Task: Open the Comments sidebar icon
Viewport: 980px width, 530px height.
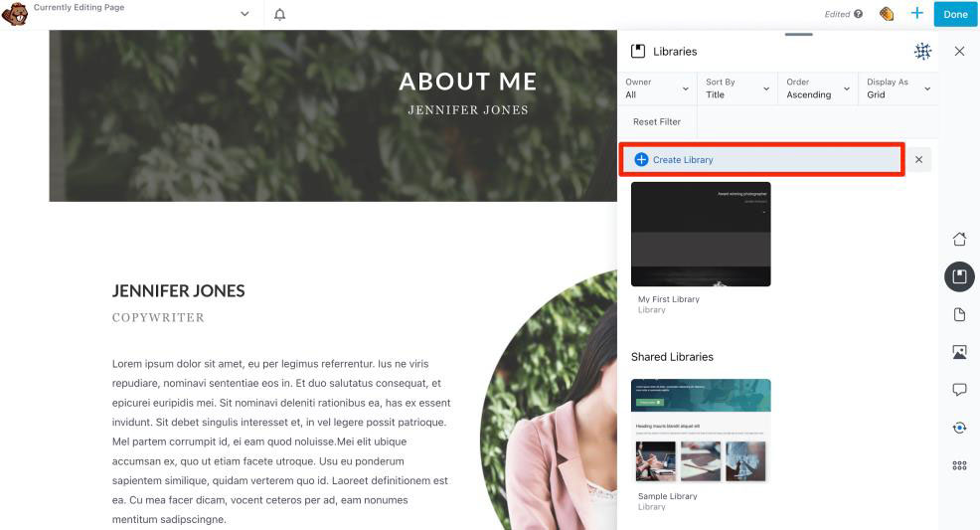Action: pos(959,390)
